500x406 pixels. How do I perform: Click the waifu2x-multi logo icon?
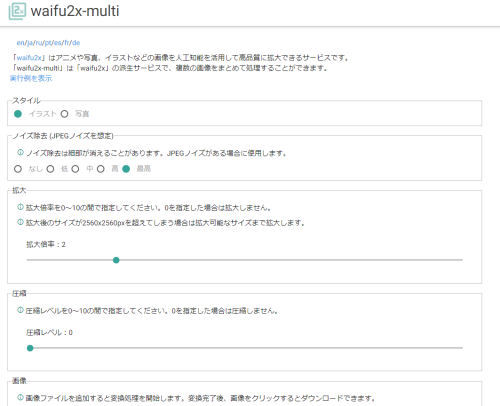17,11
